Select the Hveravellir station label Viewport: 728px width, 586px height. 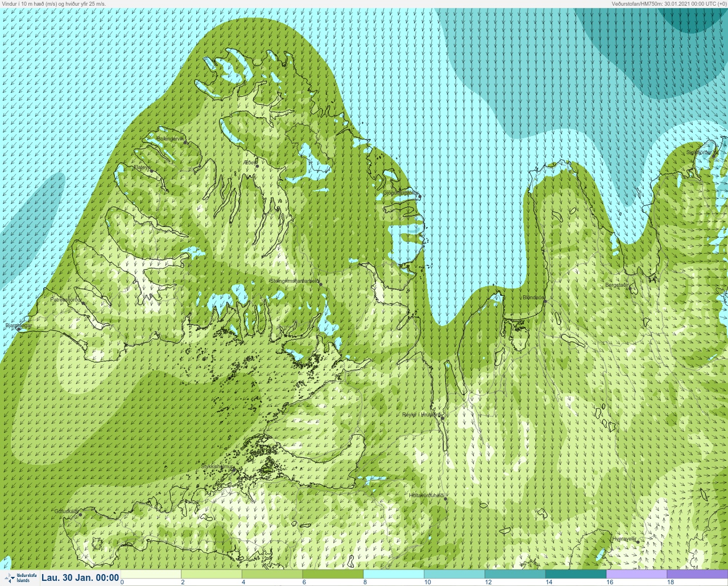pos(624,538)
